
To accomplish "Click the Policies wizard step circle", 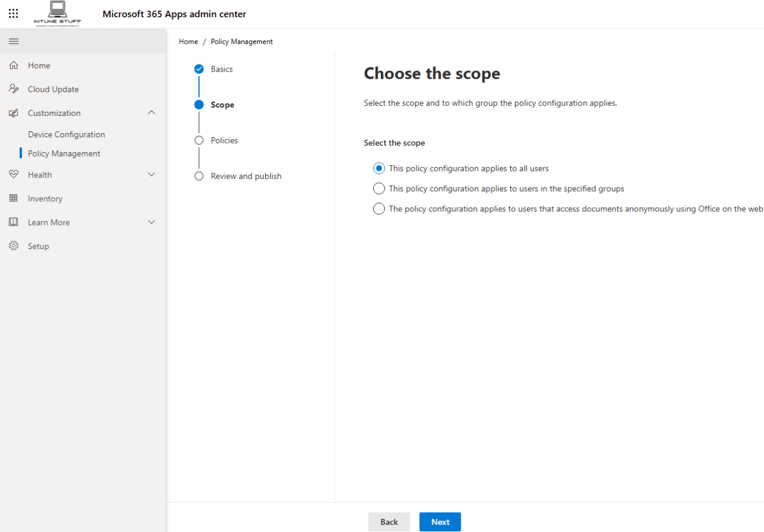I will coord(199,140).
